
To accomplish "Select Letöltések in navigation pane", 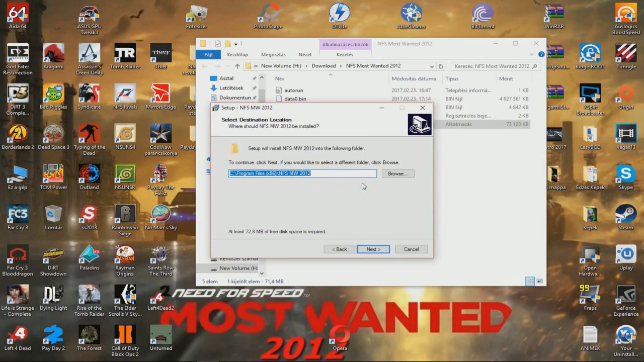I will (x=231, y=88).
